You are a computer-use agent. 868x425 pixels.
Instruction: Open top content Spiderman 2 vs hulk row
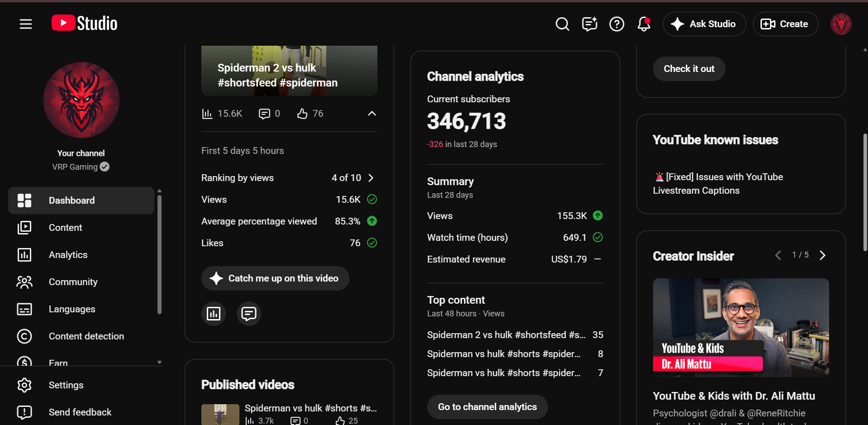(x=515, y=335)
